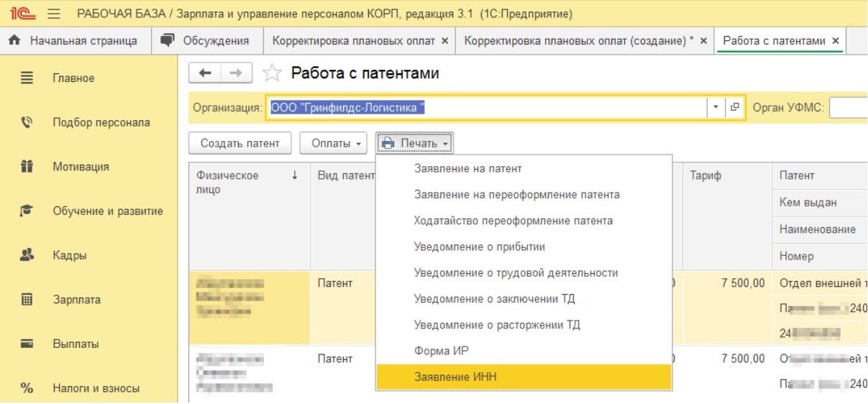Click the Создать патент button

point(239,143)
